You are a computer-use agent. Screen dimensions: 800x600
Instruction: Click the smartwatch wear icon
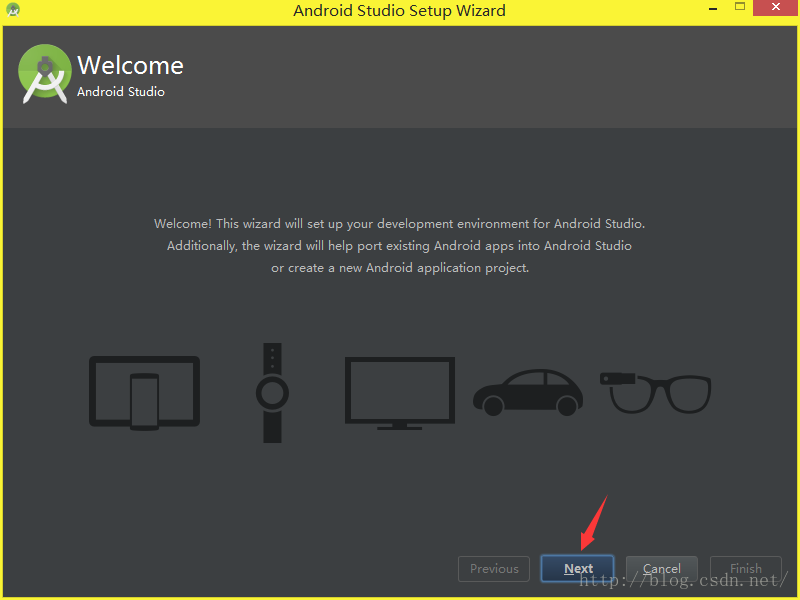(272, 393)
